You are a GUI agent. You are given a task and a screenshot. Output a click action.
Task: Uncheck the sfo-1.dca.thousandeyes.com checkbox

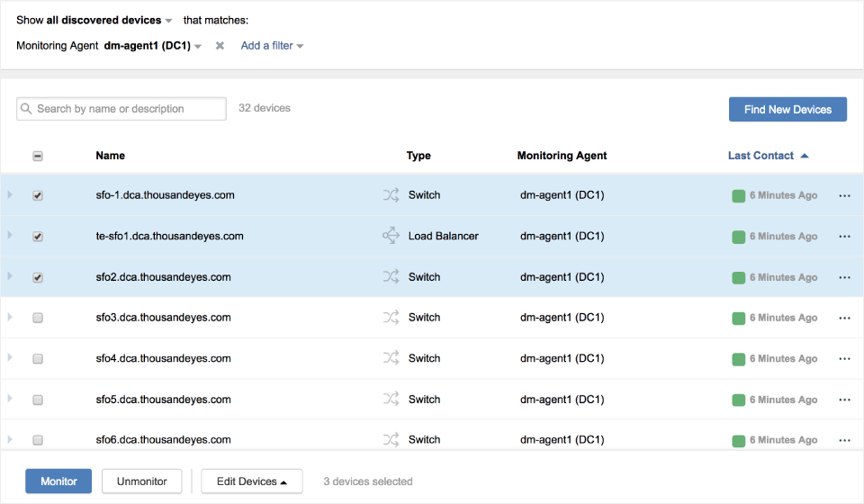pos(38,195)
